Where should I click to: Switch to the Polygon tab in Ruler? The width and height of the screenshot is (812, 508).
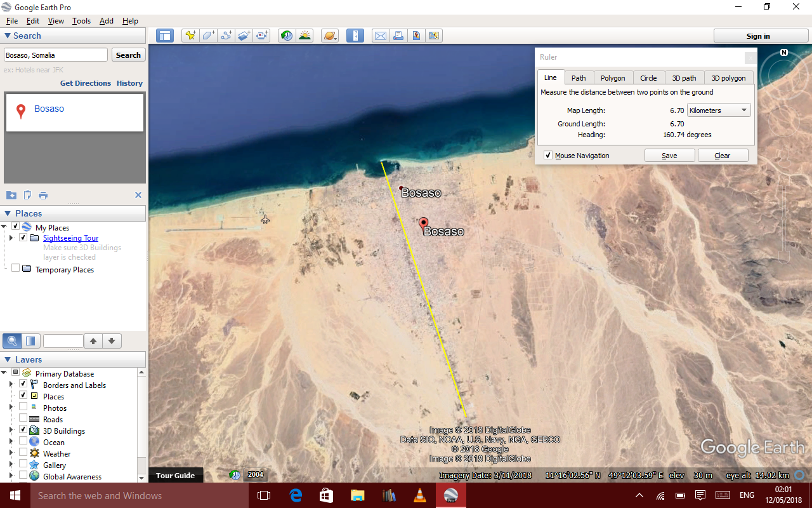613,78
